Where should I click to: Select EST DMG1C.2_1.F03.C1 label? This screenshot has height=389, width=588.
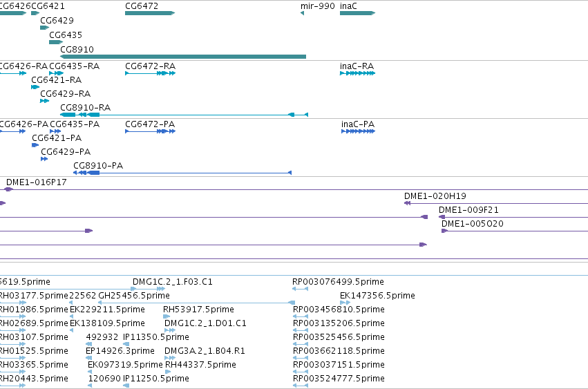coord(173,282)
